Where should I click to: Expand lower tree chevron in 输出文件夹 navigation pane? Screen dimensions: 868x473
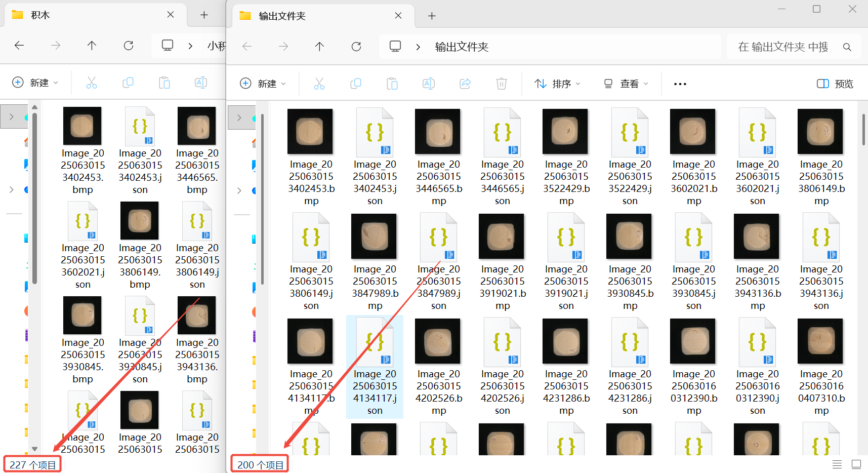(x=239, y=190)
